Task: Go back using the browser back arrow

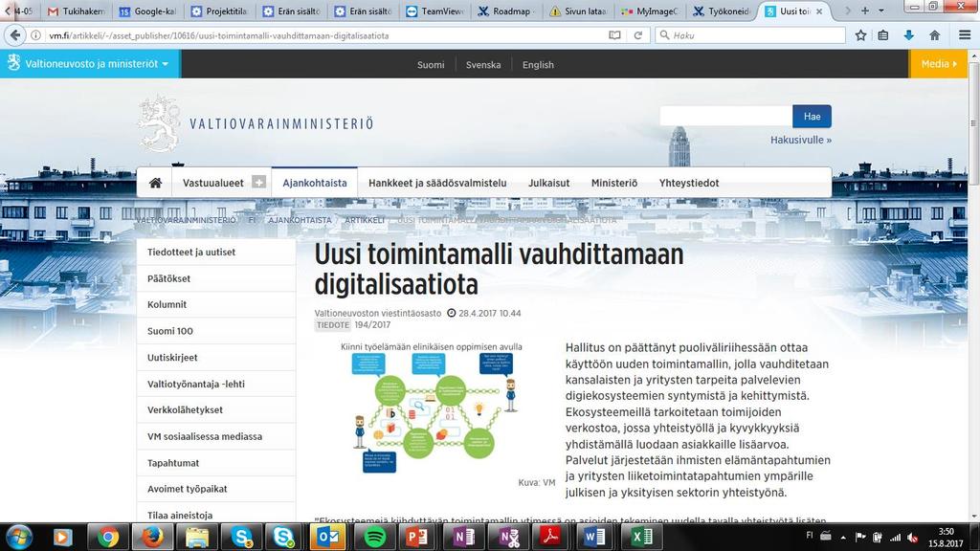Action: (x=15, y=35)
